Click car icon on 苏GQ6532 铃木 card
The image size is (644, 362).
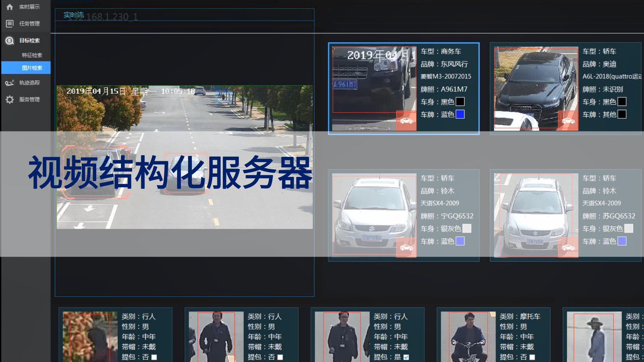[568, 248]
